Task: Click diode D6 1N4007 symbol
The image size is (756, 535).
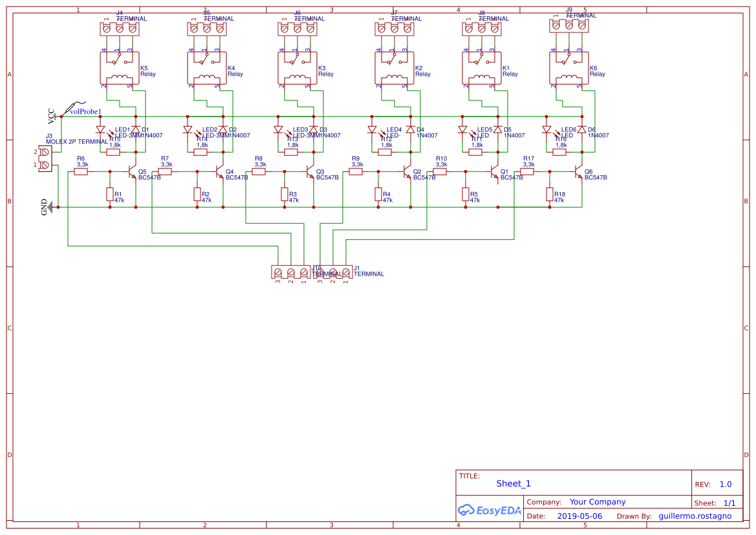Action: click(581, 129)
